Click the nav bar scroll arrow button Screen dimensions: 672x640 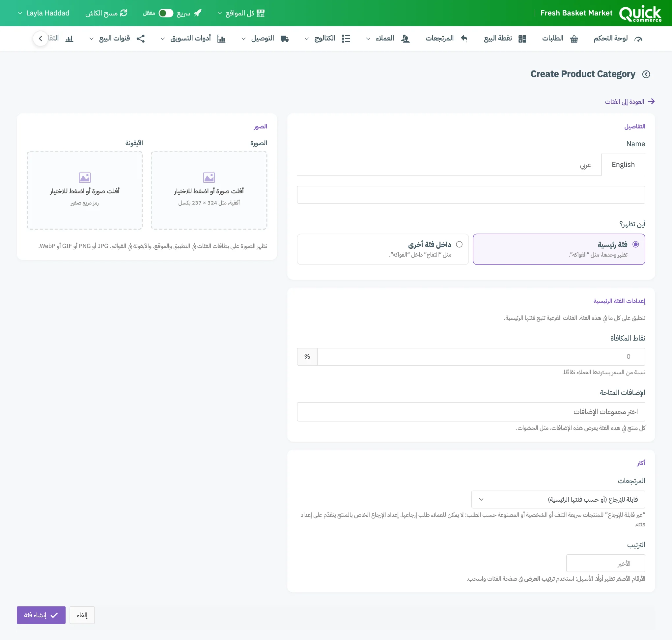tap(40, 39)
